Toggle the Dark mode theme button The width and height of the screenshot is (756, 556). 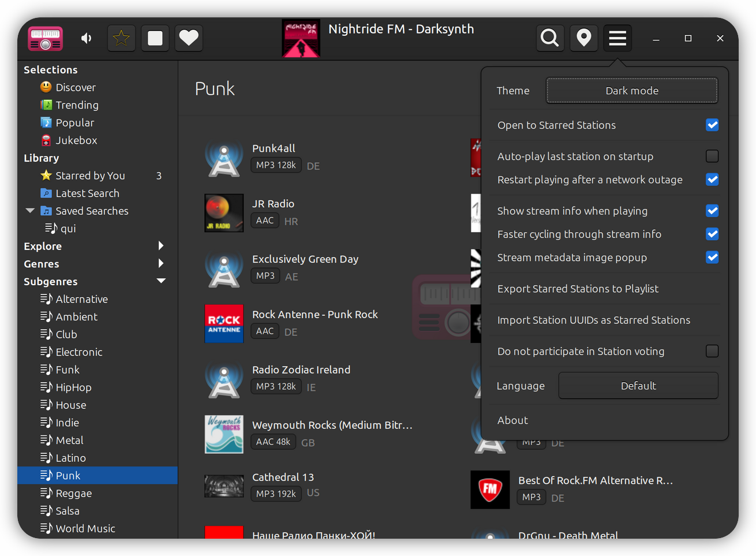pyautogui.click(x=632, y=91)
